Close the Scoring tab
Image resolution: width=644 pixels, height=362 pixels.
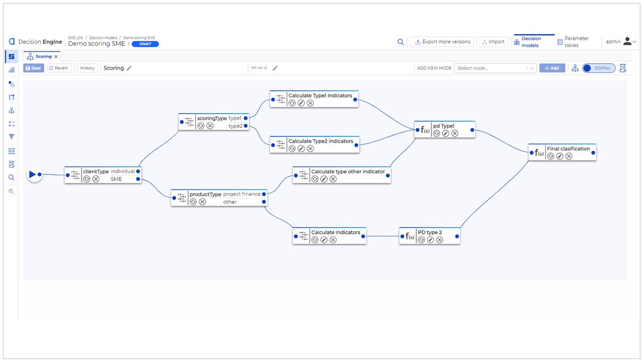click(x=56, y=56)
